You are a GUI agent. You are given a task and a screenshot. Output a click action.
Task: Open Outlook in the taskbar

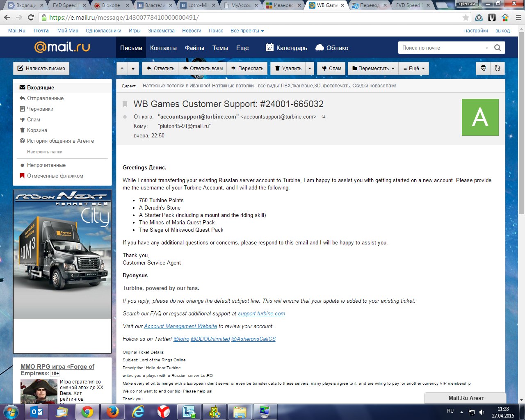37,412
